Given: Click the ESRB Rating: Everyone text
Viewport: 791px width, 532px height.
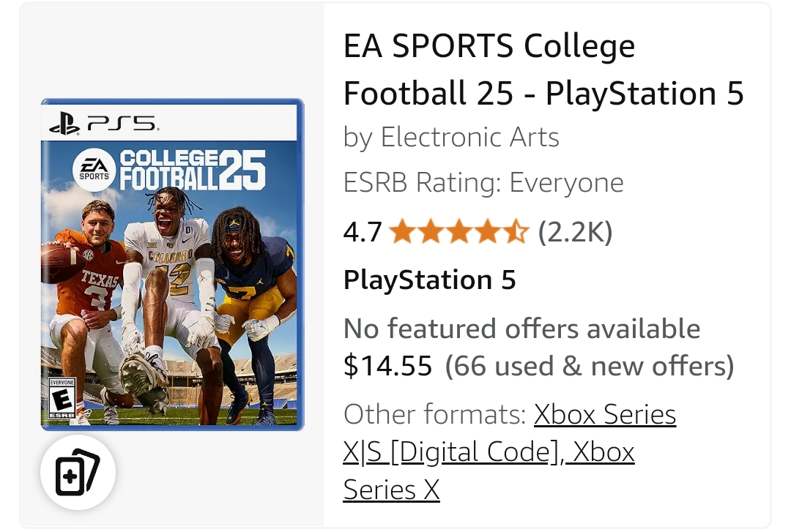Looking at the screenshot, I should click(483, 182).
